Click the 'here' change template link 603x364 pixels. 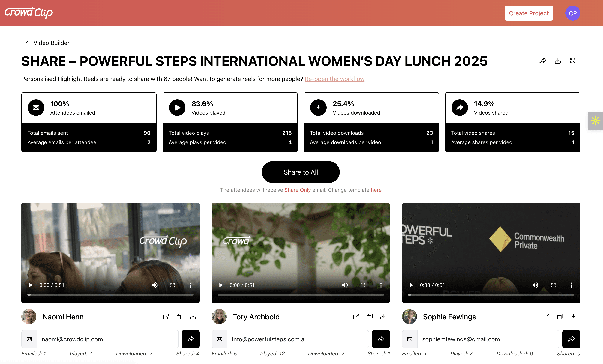[x=376, y=190]
